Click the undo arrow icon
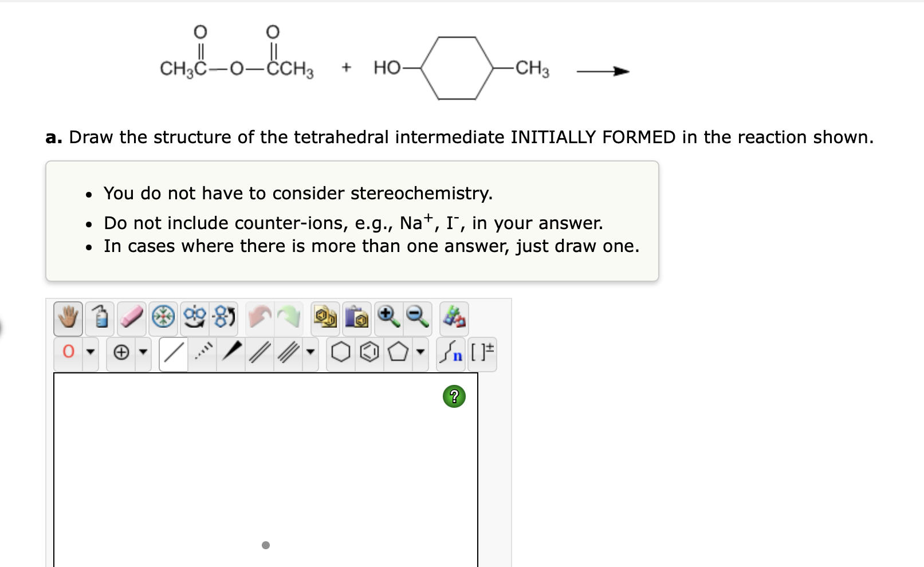The width and height of the screenshot is (924, 567). click(260, 318)
